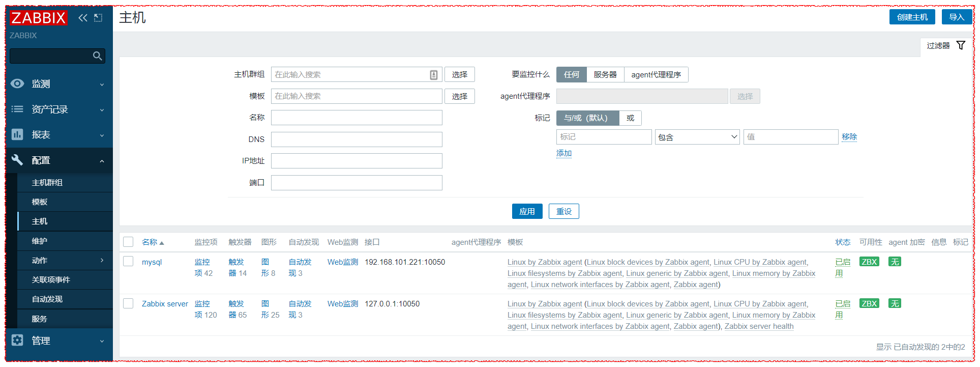
Task: Click the bar chart icon for 报表
Action: 17,134
